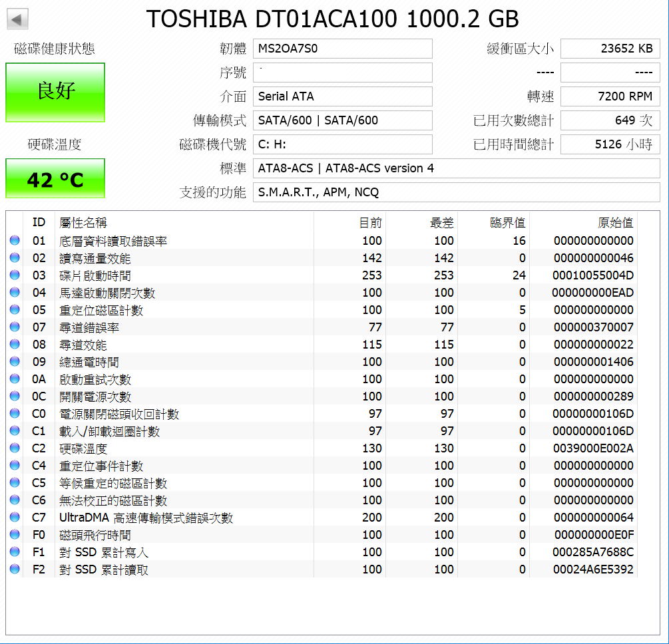The height and width of the screenshot is (644, 669).
Task: Click the S.M.A.R.T., APM, NCQ features field
Action: pyautogui.click(x=457, y=192)
